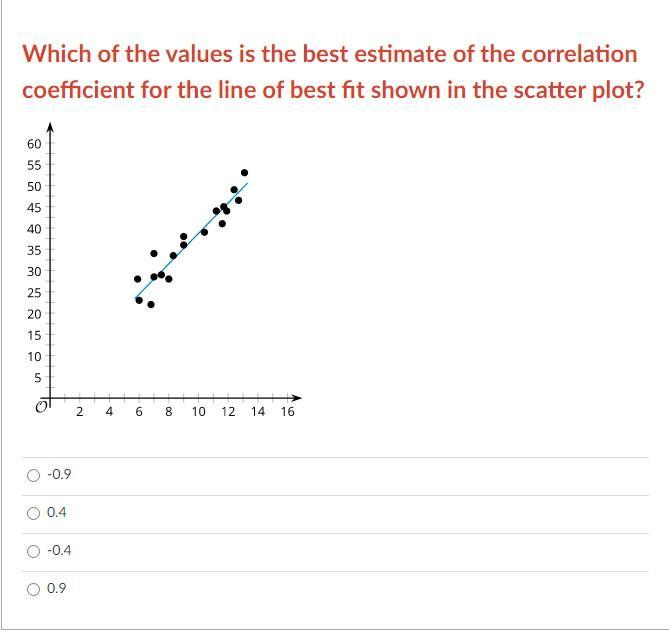Click the 35 label on y-axis

(x=34, y=250)
